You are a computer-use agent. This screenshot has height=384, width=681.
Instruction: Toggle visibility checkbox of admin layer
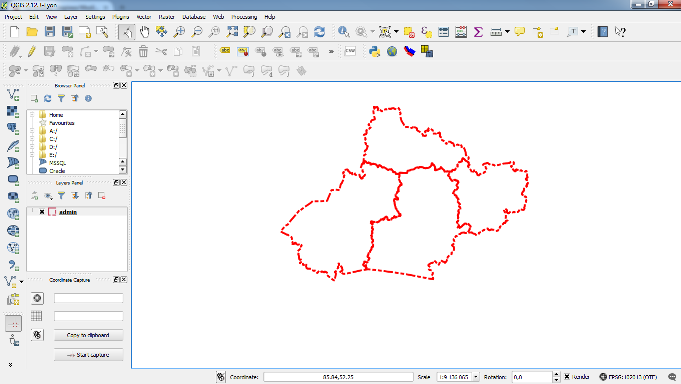coord(42,212)
